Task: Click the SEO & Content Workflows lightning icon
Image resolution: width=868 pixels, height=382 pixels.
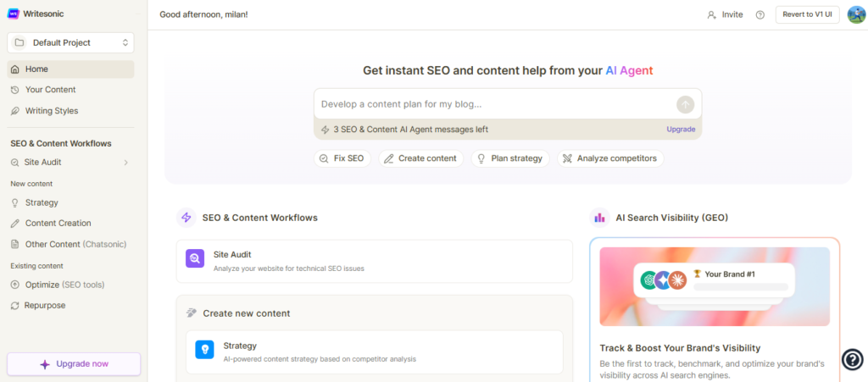Action: click(x=186, y=218)
